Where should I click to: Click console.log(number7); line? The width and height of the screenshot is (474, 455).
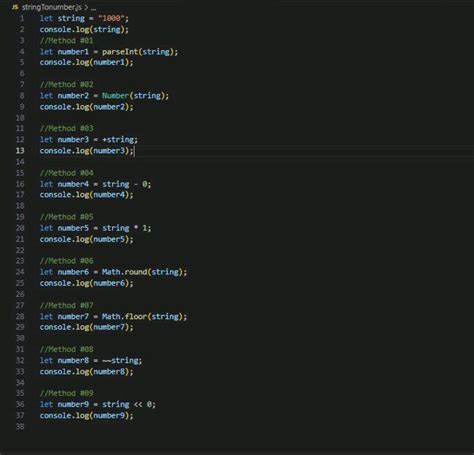click(x=86, y=327)
